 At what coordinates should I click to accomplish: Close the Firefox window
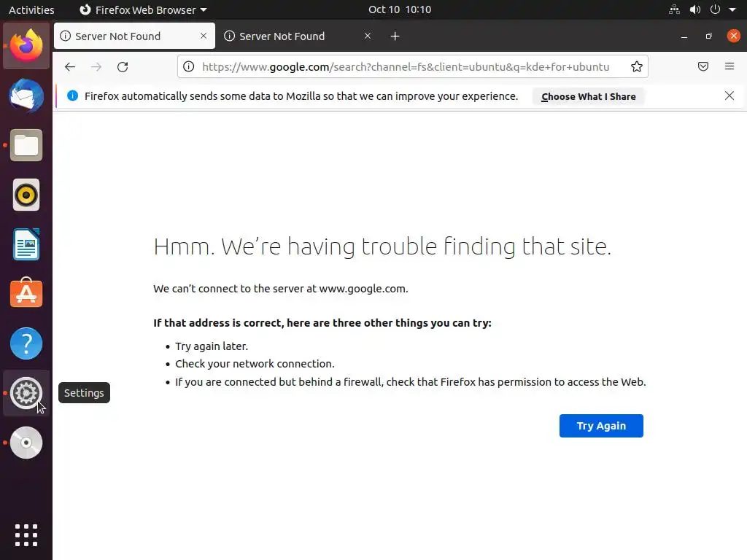pyautogui.click(x=734, y=36)
